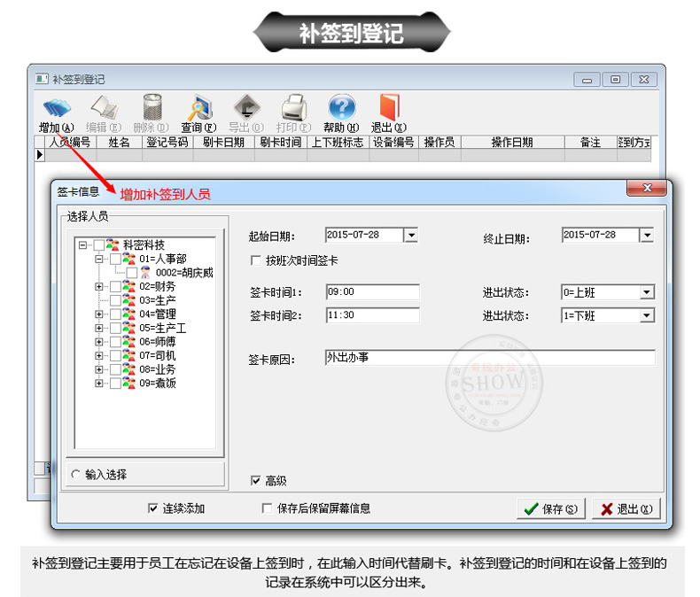Click the 编辑 (Edit) toolbar icon

pos(103,108)
